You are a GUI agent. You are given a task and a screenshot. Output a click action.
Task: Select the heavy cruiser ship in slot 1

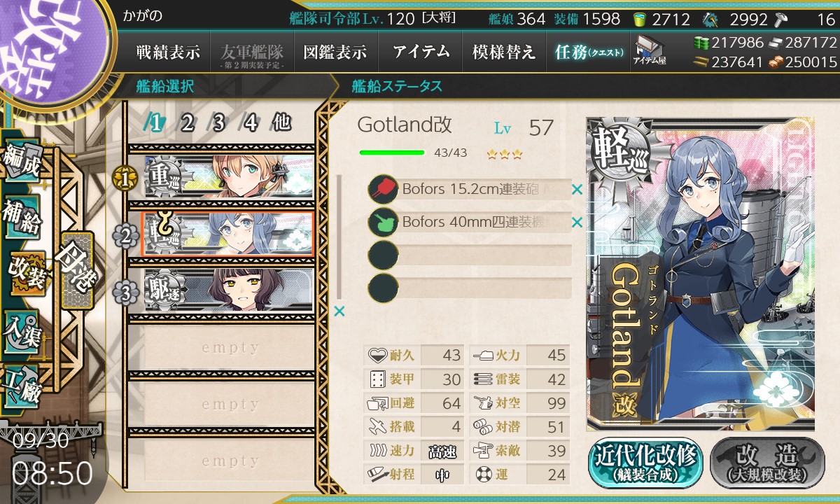click(x=229, y=177)
